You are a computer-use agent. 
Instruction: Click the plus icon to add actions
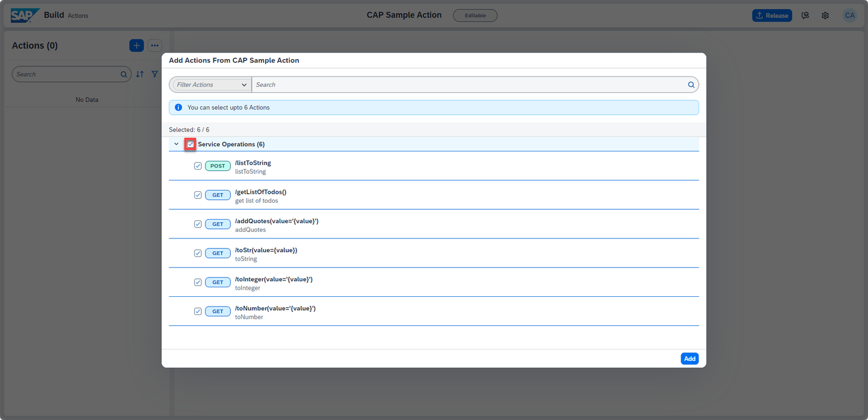click(x=136, y=45)
